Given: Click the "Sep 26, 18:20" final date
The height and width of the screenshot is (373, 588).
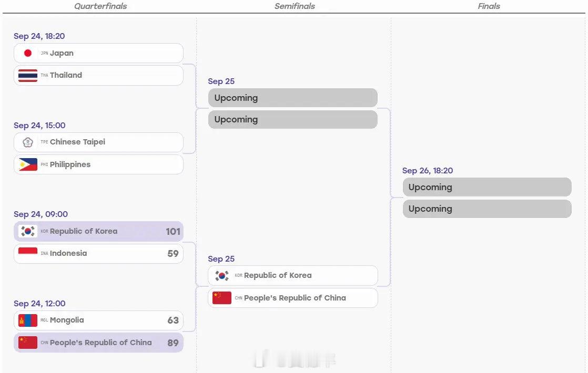Looking at the screenshot, I should (x=428, y=170).
